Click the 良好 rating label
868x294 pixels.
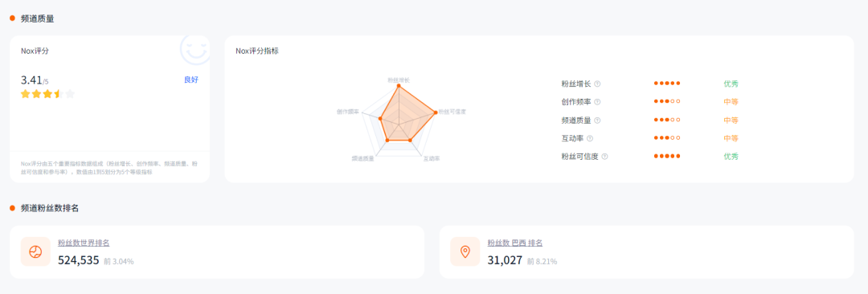191,80
